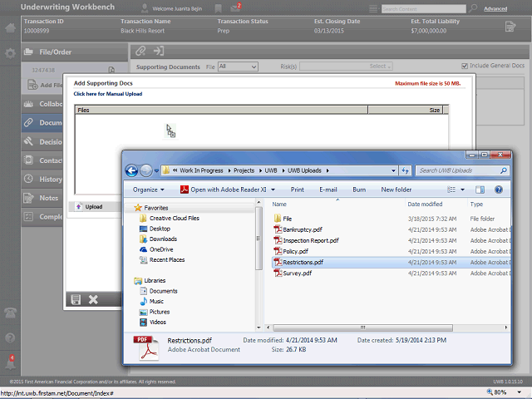Select Policy.pdf in file list
Image resolution: width=532 pixels, height=399 pixels.
coord(296,251)
